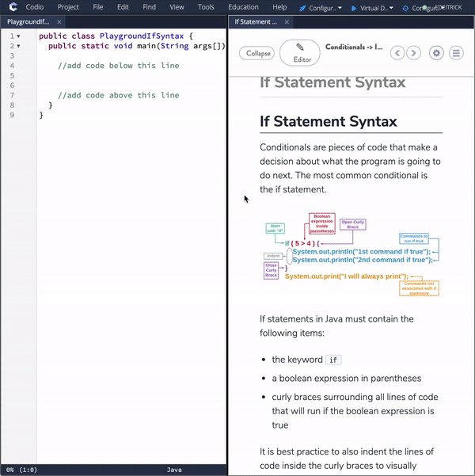This screenshot has height=476, width=475.
Task: Click the '//add code above this line' comment
Action: (x=119, y=95)
